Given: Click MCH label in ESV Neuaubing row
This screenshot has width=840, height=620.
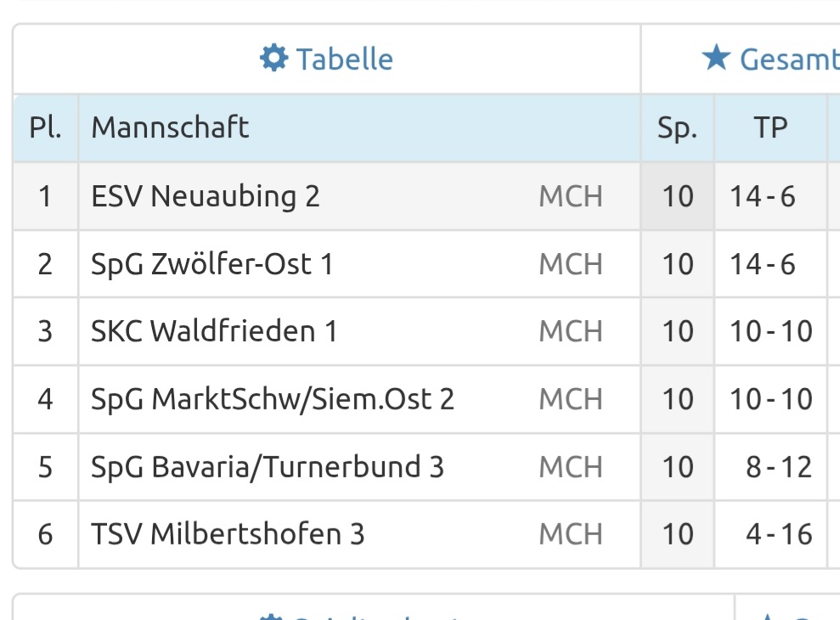Looking at the screenshot, I should click(x=571, y=196).
